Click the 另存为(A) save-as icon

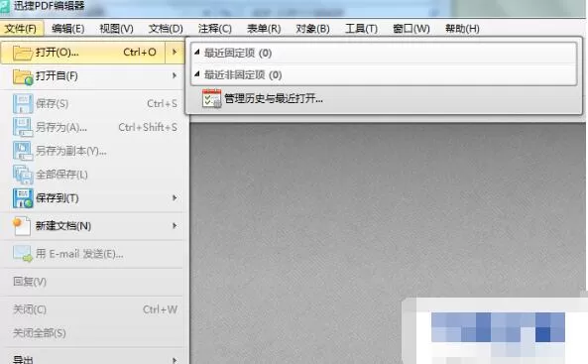coord(23,127)
